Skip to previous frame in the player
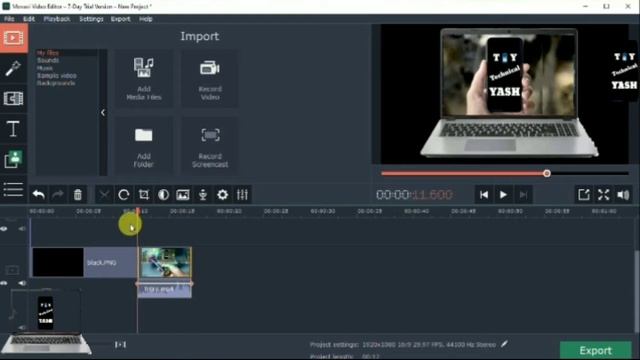This screenshot has width=640, height=360. point(484,195)
